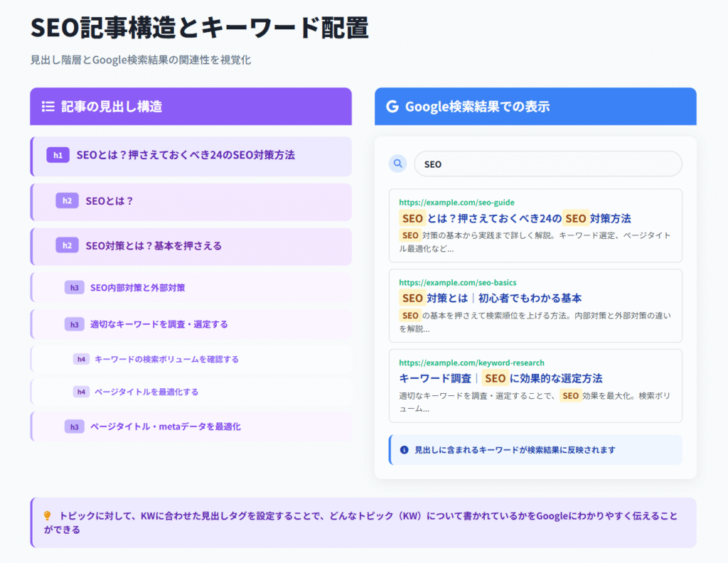The width and height of the screenshot is (728, 563).
Task: Click the search field containing SEO
Action: click(x=547, y=163)
